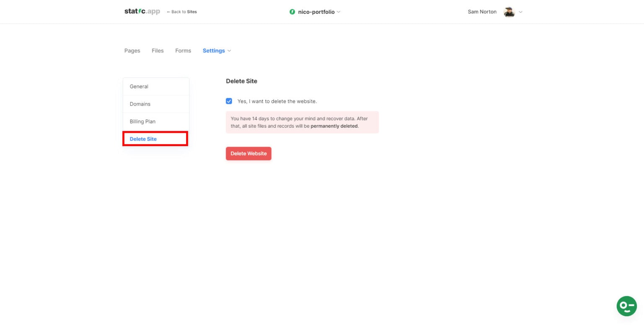This screenshot has height=325, width=644.
Task: Expand the Settings dropdown menu
Action: 216,51
